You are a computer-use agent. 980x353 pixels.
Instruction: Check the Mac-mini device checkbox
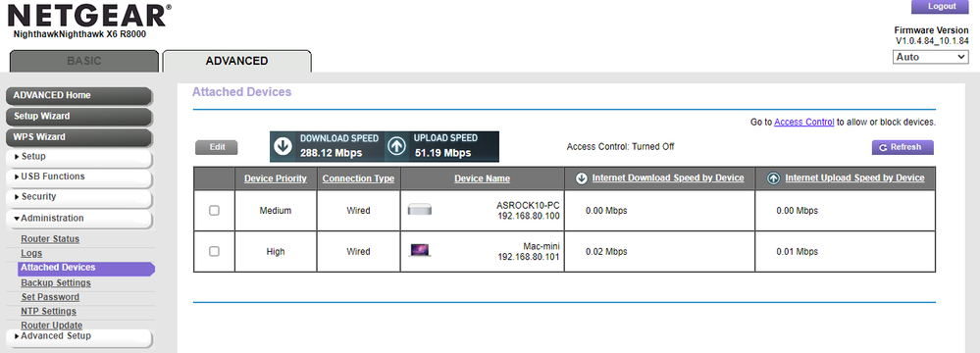(214, 251)
